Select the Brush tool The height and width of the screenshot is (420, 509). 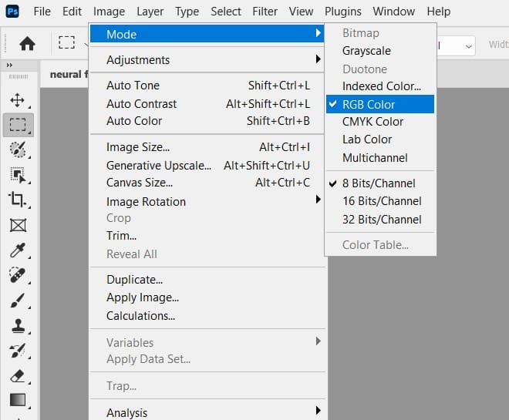(x=18, y=301)
